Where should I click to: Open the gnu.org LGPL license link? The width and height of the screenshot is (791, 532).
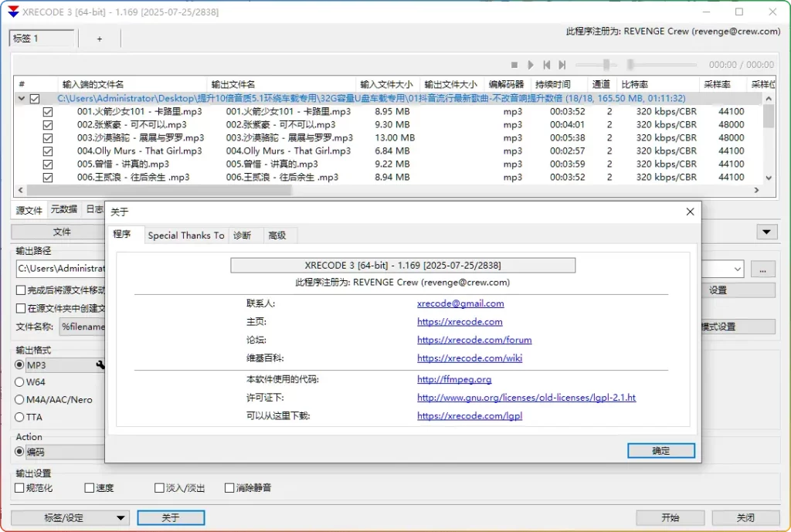[526, 398]
